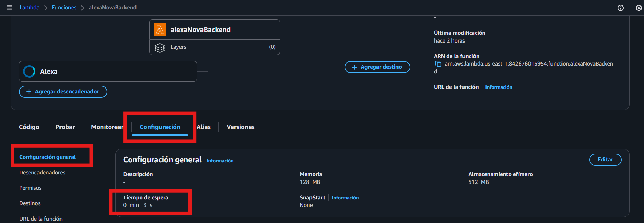644x223 pixels.
Task: Copy the function ARN with copy icon
Action: pos(438,64)
